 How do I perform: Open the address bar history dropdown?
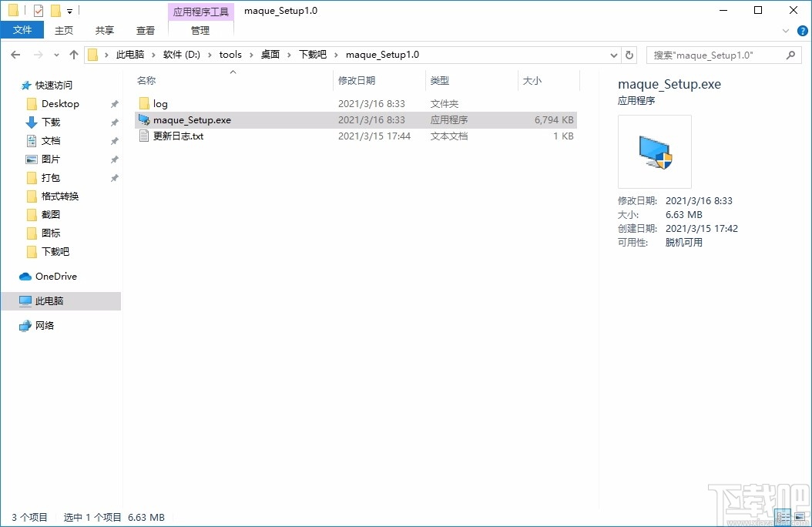[612, 55]
